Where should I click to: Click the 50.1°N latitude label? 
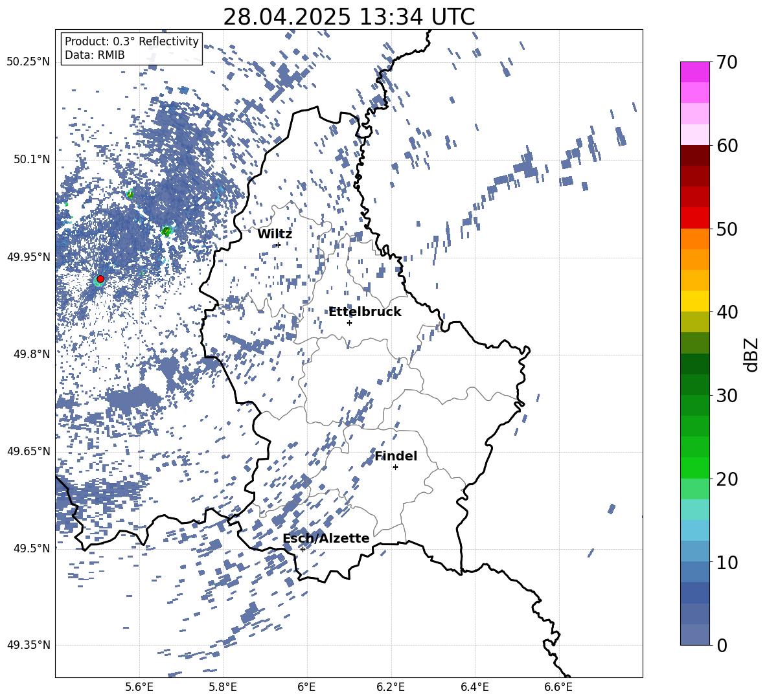click(32, 159)
